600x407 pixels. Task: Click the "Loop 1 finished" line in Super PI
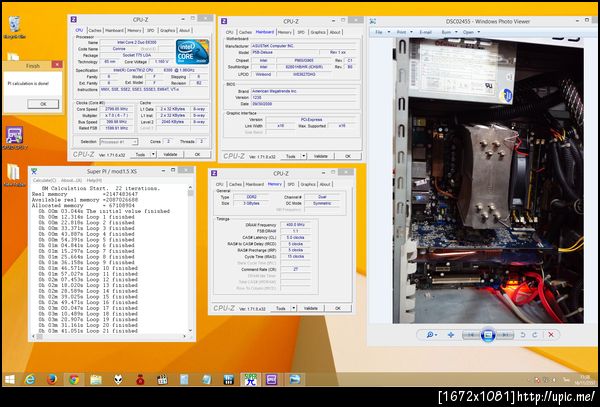point(86,217)
